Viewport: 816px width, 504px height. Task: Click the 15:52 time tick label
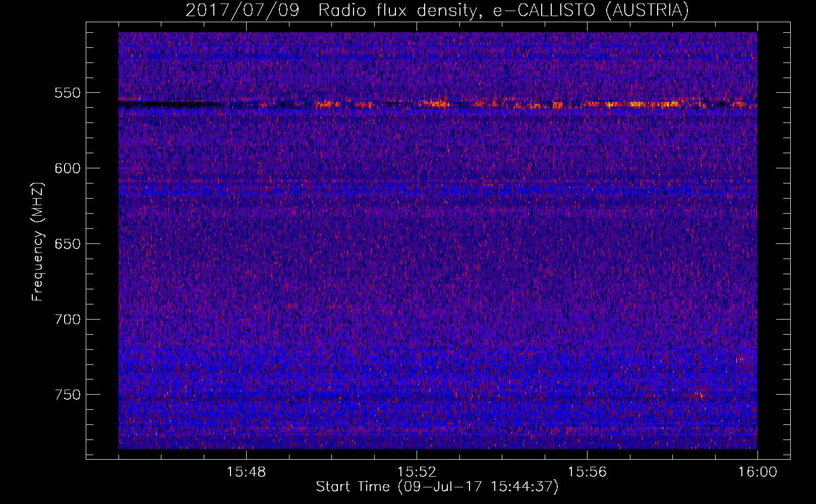(417, 472)
